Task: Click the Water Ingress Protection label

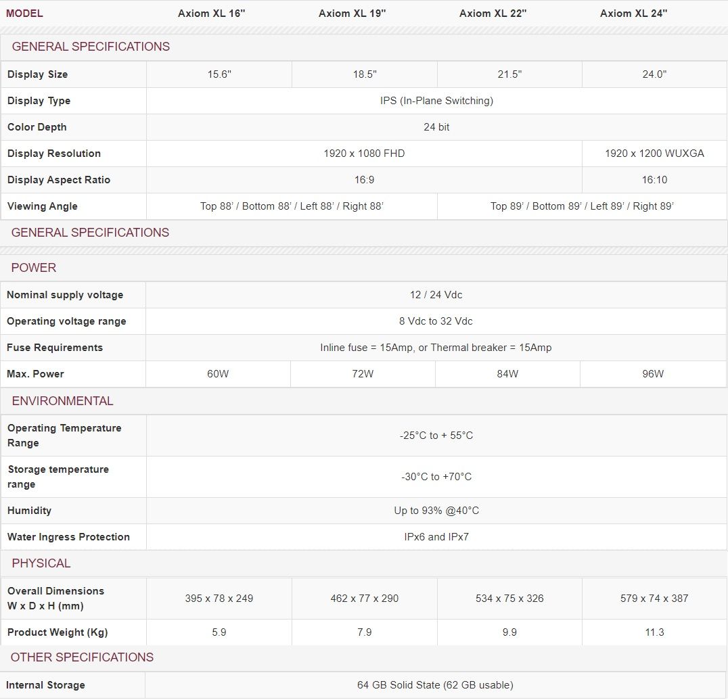Action: pyautogui.click(x=68, y=537)
